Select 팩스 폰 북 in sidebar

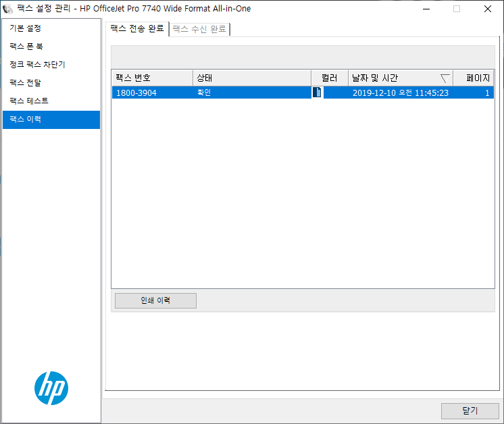[51, 47]
